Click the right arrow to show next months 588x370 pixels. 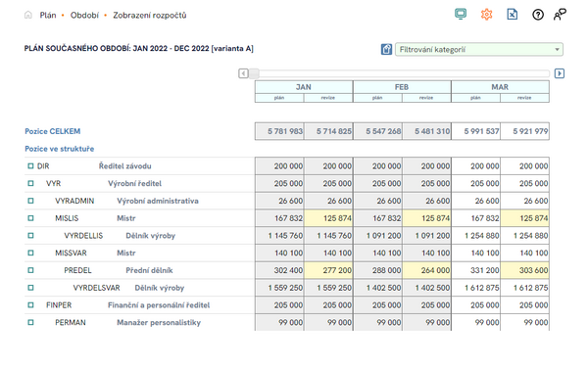point(560,73)
